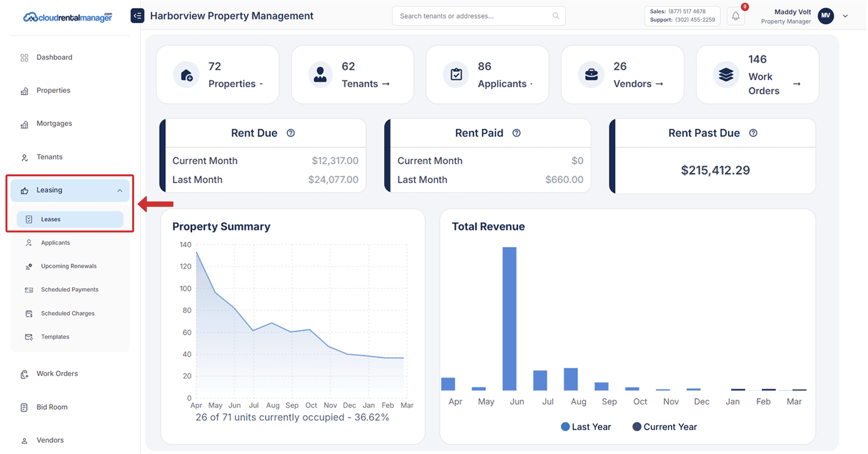
Task: Open the Tenants card link
Action: (365, 84)
